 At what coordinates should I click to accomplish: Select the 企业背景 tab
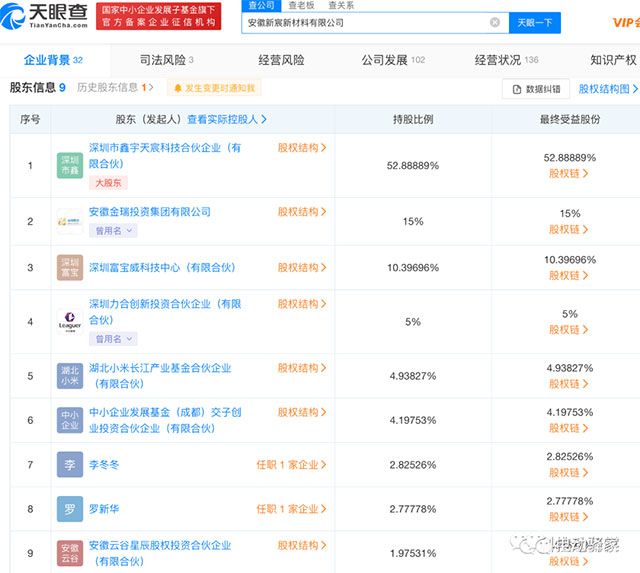coord(53,60)
